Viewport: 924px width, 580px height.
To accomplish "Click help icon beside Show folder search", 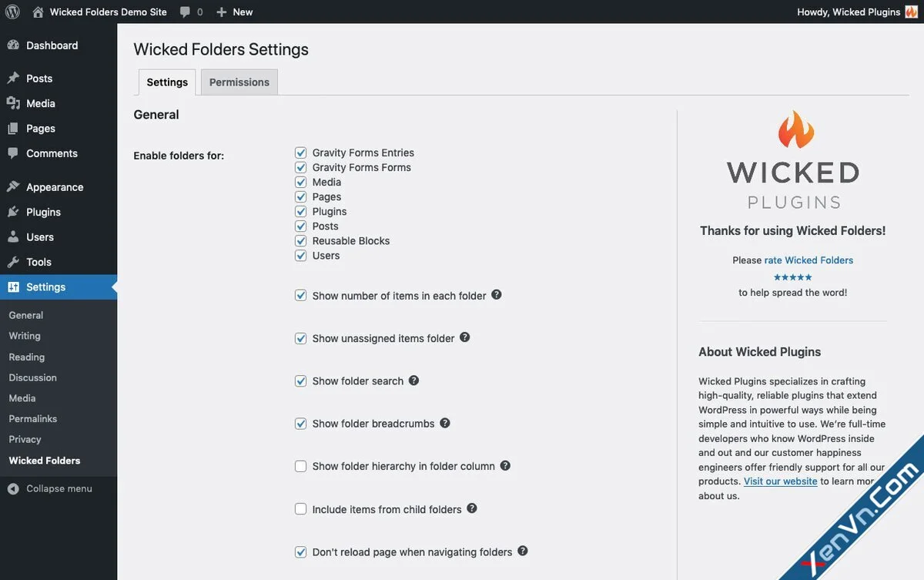I will pyautogui.click(x=414, y=380).
